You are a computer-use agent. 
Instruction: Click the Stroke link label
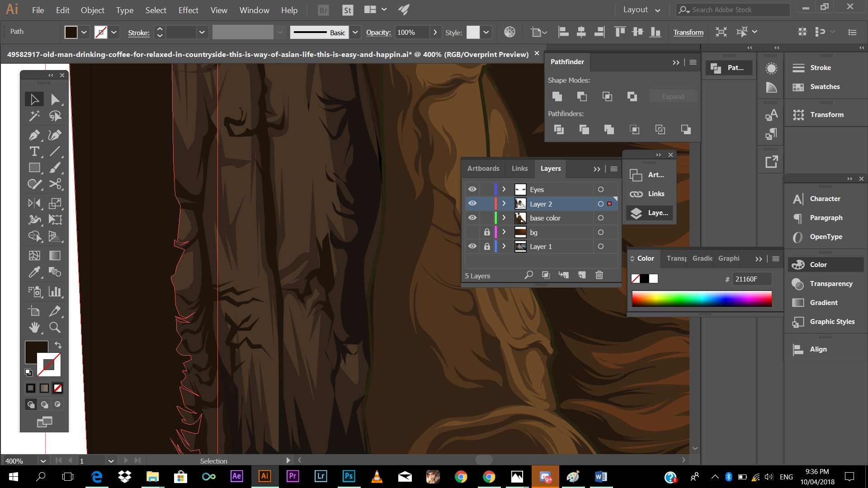coord(138,33)
